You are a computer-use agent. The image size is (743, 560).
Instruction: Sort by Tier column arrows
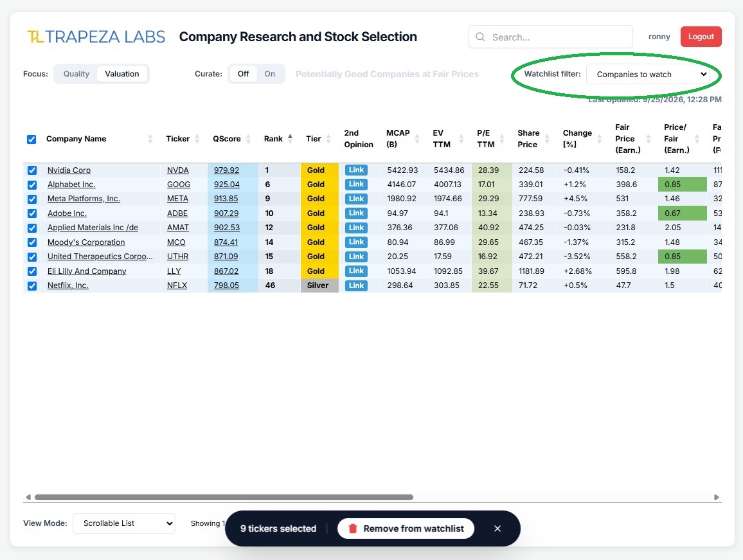click(328, 139)
